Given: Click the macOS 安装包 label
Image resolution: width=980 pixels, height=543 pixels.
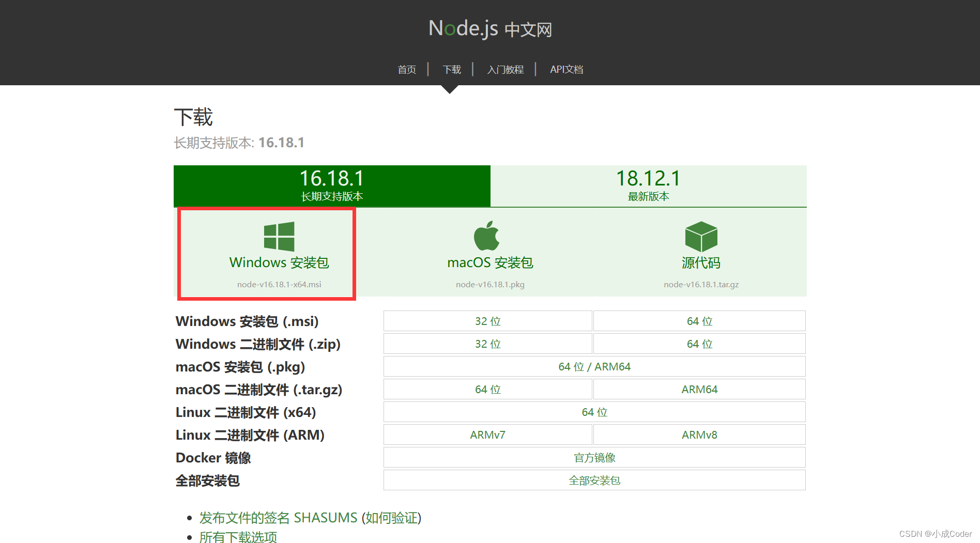Looking at the screenshot, I should point(490,262).
